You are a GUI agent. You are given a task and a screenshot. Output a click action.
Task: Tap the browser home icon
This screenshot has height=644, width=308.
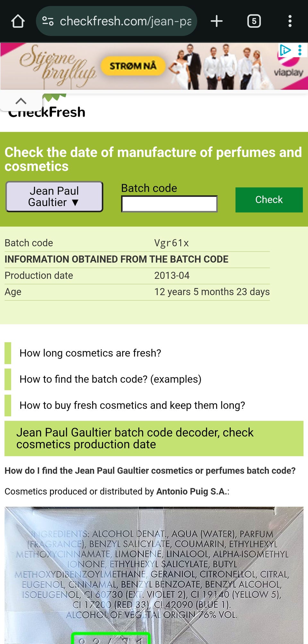18,21
